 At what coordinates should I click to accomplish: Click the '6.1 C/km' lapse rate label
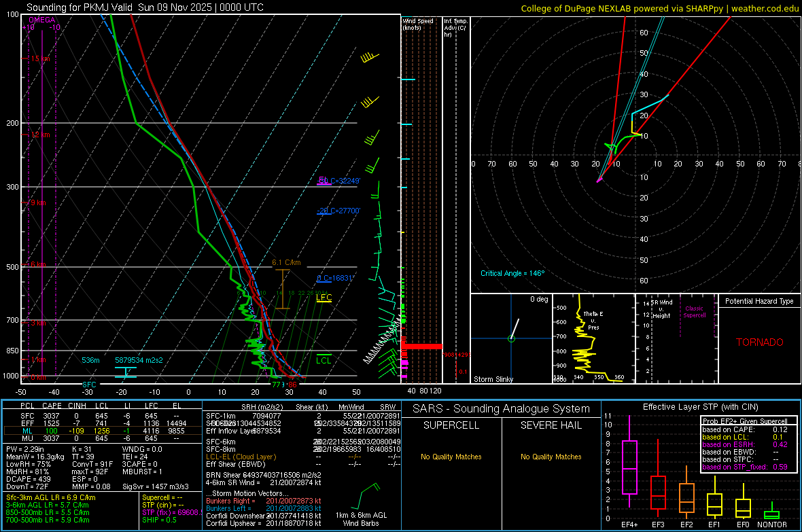[286, 262]
